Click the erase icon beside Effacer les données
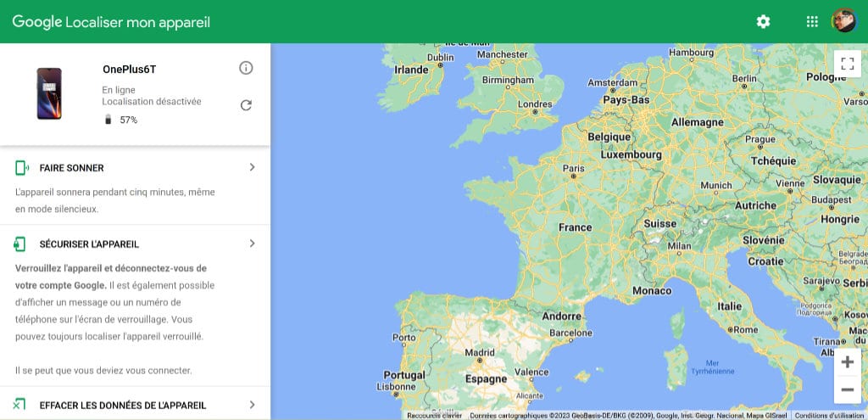The image size is (868, 420). click(19, 405)
